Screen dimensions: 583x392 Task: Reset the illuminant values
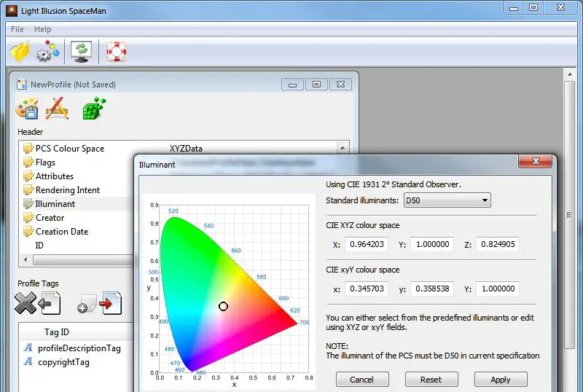pos(431,380)
